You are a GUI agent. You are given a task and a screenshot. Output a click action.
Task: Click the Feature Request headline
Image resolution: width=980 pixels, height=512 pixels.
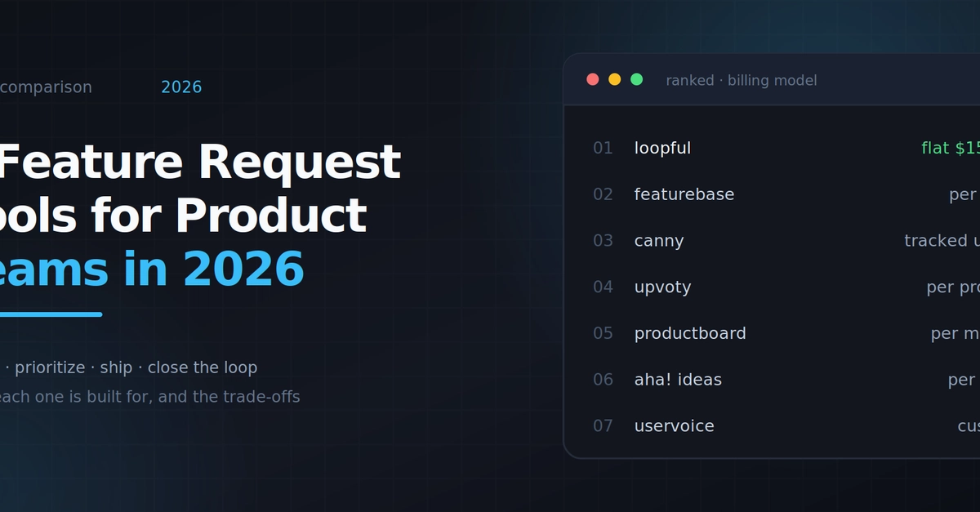200,162
